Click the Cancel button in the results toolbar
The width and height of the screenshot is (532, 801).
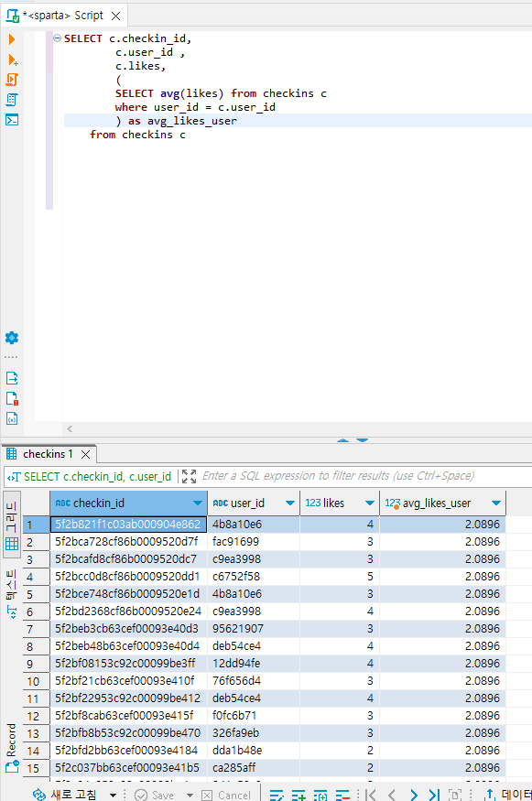point(226,795)
